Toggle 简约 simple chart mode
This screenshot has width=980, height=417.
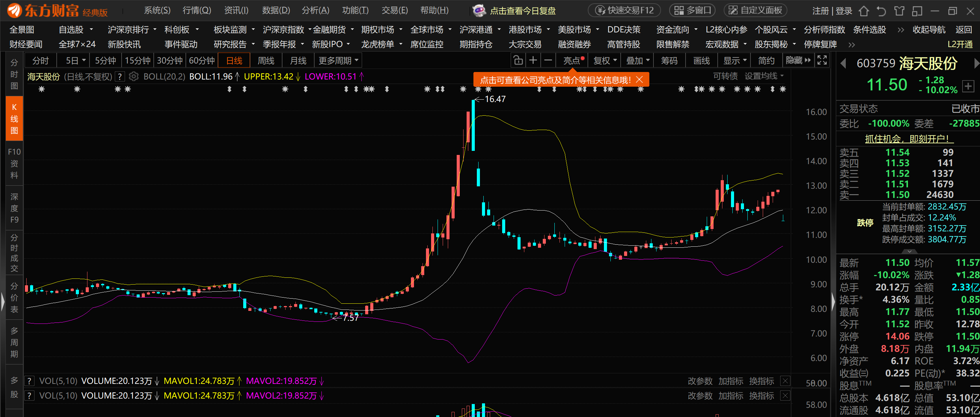[766, 60]
